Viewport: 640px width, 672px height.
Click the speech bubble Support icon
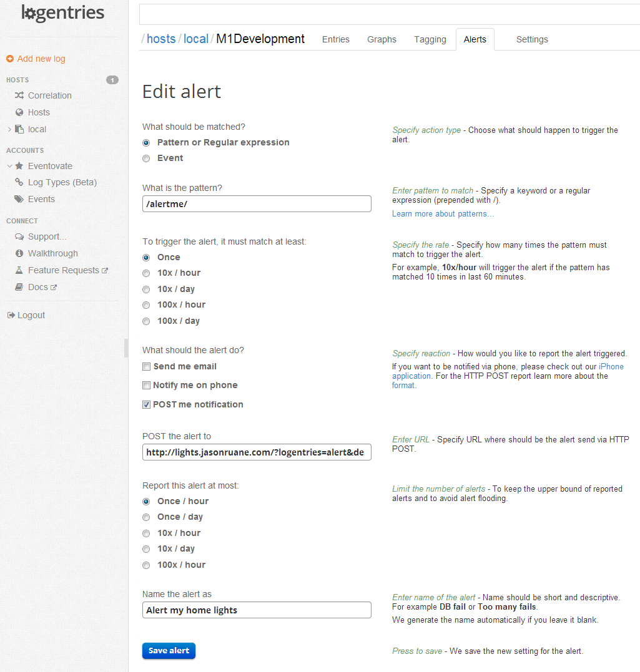point(19,236)
